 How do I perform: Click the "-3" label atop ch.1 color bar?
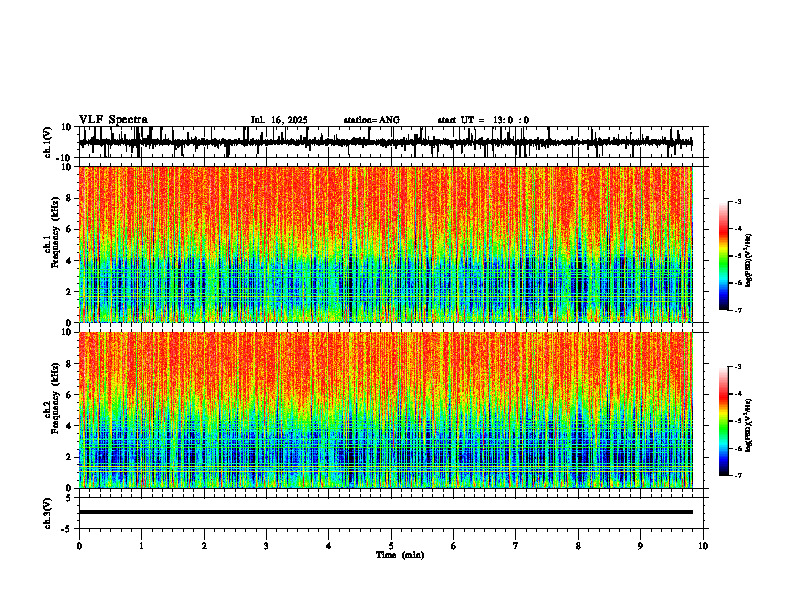738,201
